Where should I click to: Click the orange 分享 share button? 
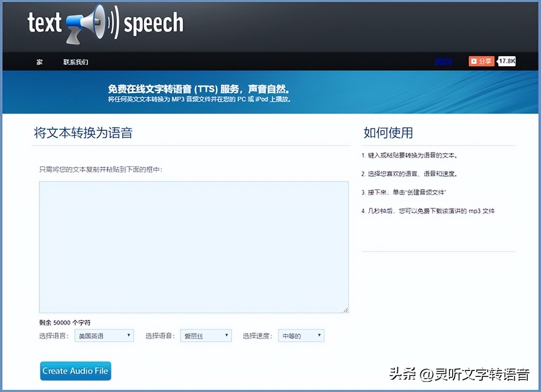[x=481, y=61]
